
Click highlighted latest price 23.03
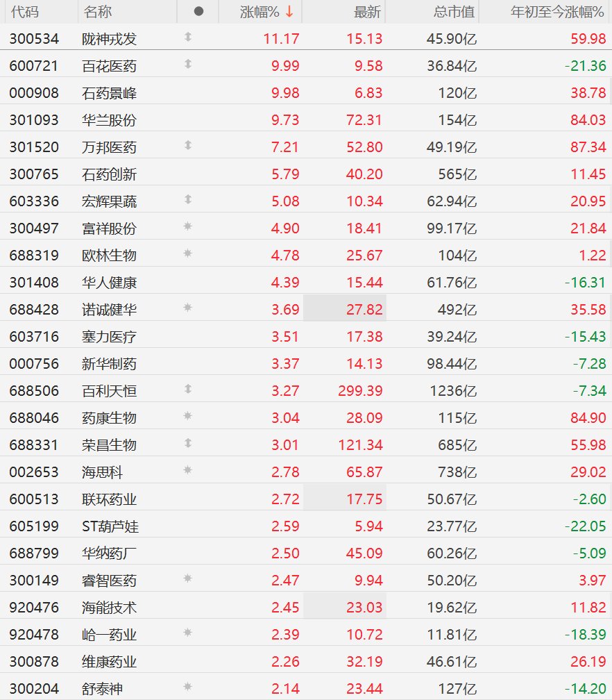click(x=364, y=607)
